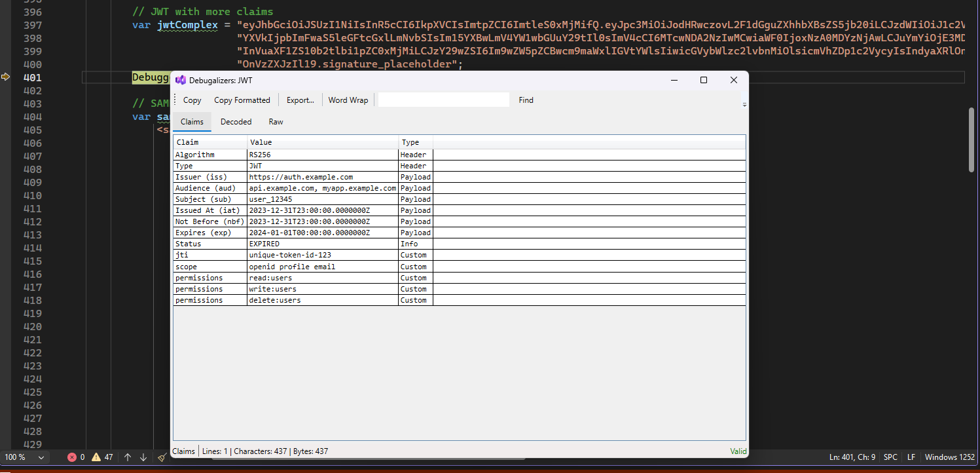Go to previous issue using up arrow
Screen dimensions: 980x473
click(128, 457)
